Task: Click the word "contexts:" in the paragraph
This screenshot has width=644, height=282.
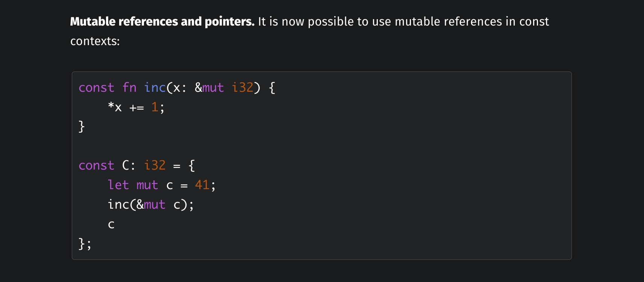Action: [95, 41]
